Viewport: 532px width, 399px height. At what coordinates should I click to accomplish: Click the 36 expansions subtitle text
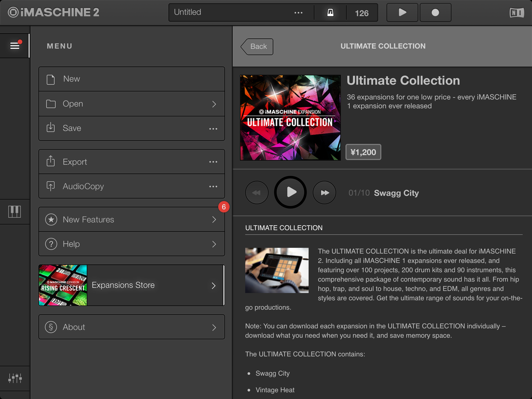coord(431,101)
